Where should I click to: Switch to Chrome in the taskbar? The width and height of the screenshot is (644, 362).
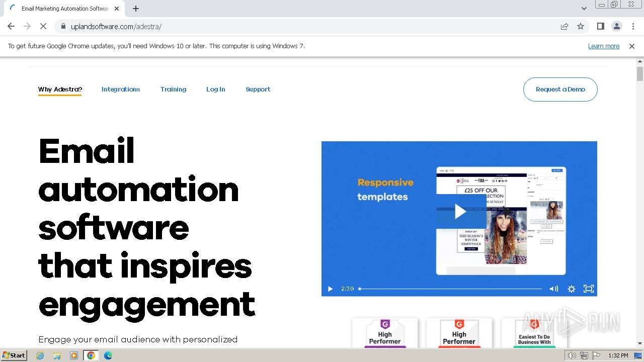point(91,355)
